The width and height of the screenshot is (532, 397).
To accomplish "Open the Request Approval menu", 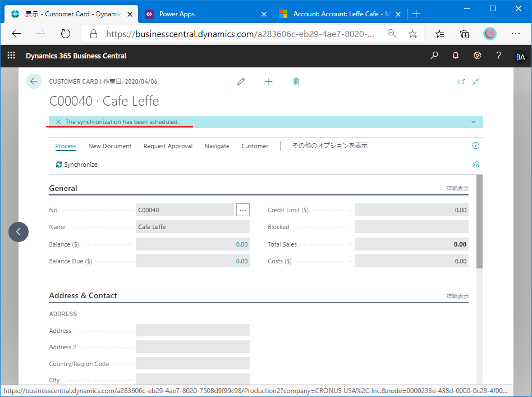I will [168, 146].
